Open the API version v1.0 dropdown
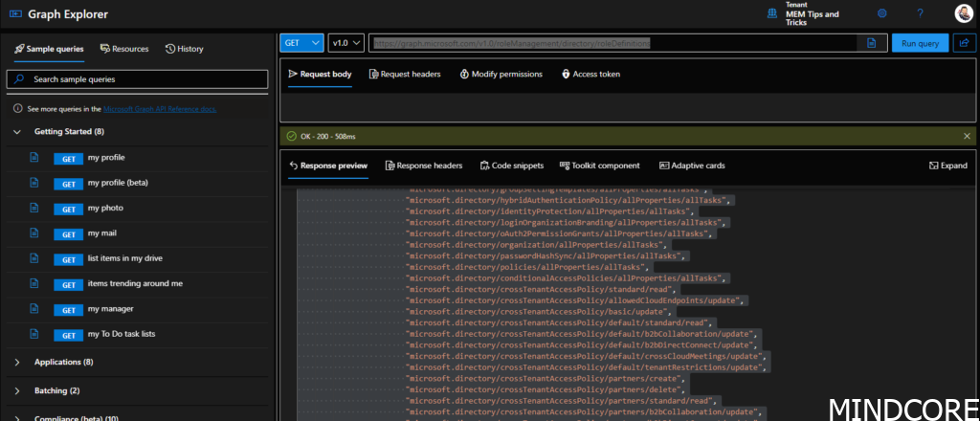Screen dimensions: 980x421 tap(346, 43)
